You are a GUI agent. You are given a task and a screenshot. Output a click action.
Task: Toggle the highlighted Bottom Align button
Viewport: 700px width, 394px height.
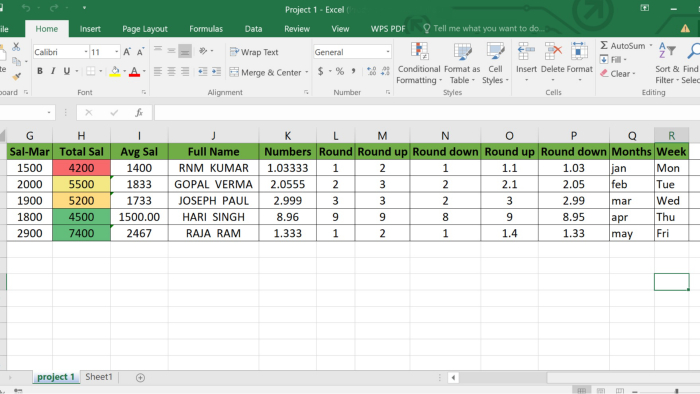(x=184, y=51)
